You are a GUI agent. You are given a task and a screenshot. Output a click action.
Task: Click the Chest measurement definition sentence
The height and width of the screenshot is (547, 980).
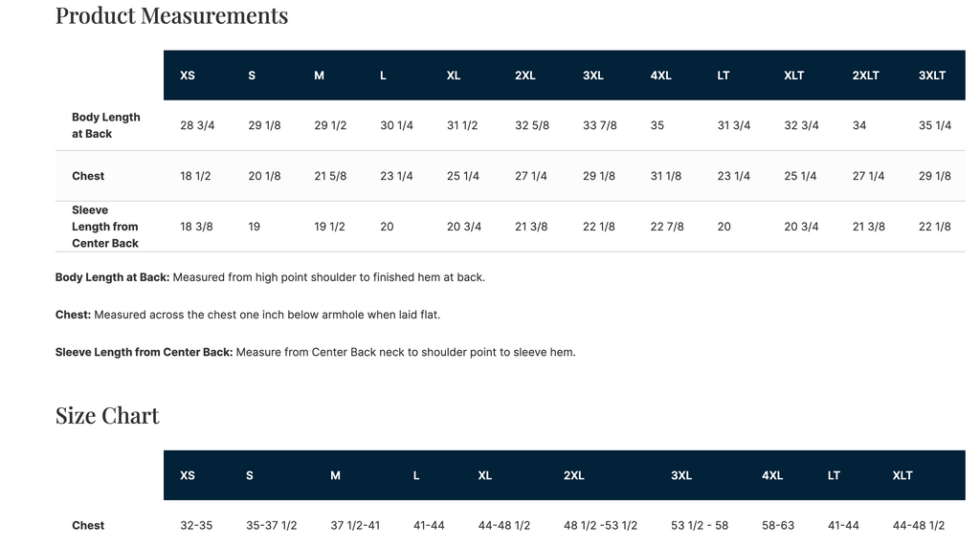pyautogui.click(x=248, y=315)
